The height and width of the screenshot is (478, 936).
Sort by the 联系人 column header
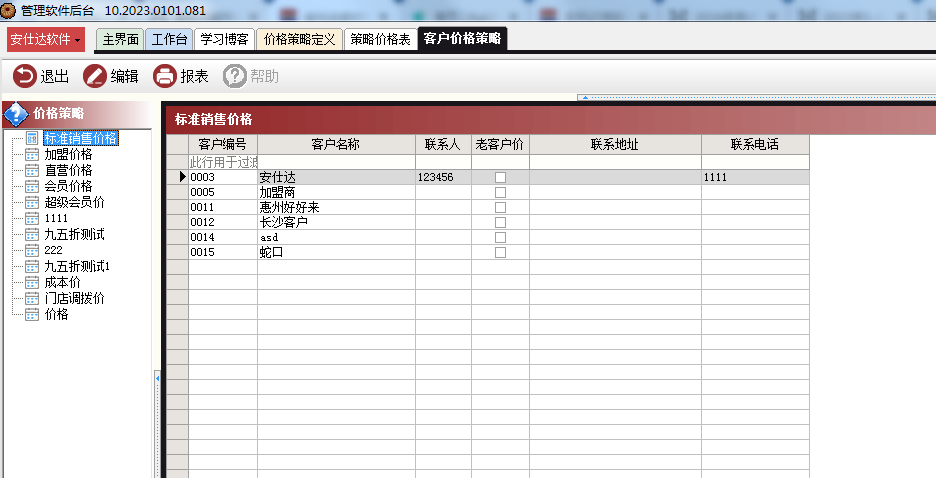pos(444,144)
